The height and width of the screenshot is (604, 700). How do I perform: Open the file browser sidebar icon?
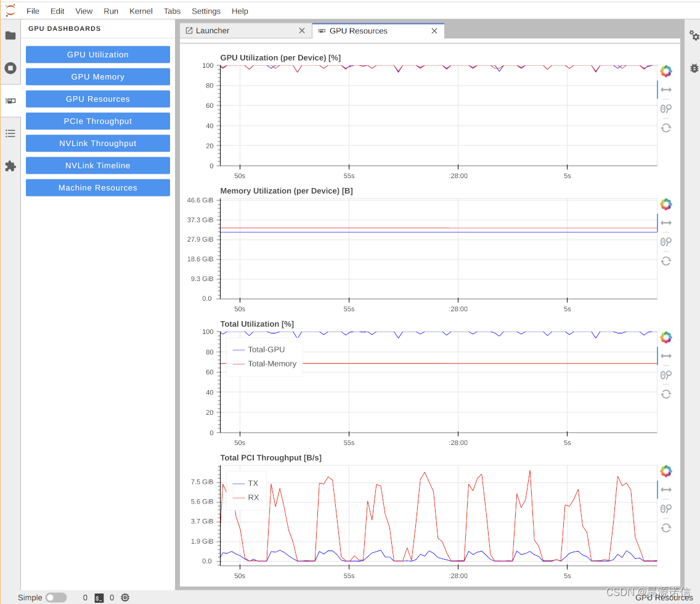pyautogui.click(x=10, y=36)
